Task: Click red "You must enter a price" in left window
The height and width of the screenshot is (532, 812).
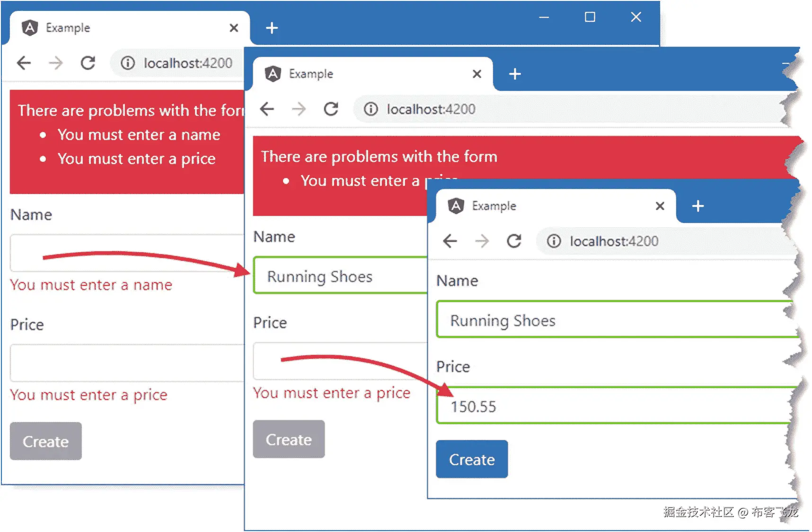Action: [x=89, y=395]
